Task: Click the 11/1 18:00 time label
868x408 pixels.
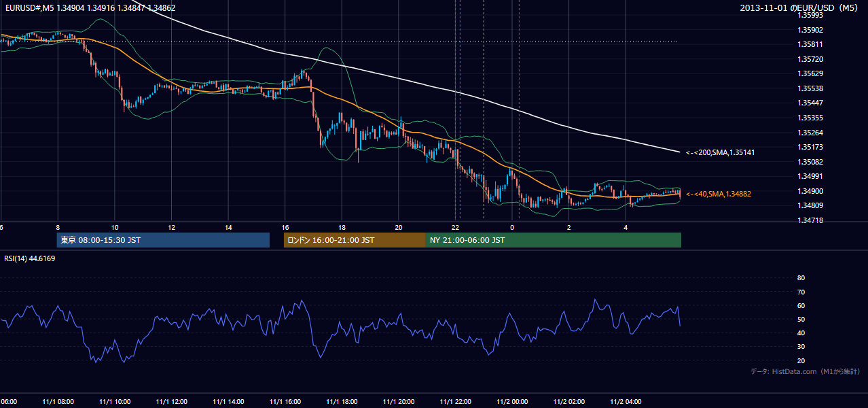Action: click(342, 402)
